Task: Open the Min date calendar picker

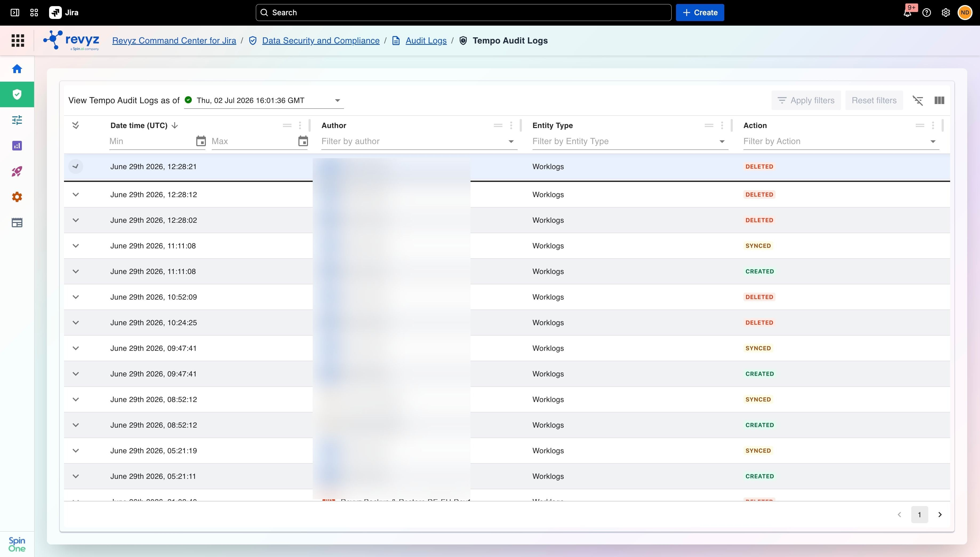Action: (x=201, y=141)
